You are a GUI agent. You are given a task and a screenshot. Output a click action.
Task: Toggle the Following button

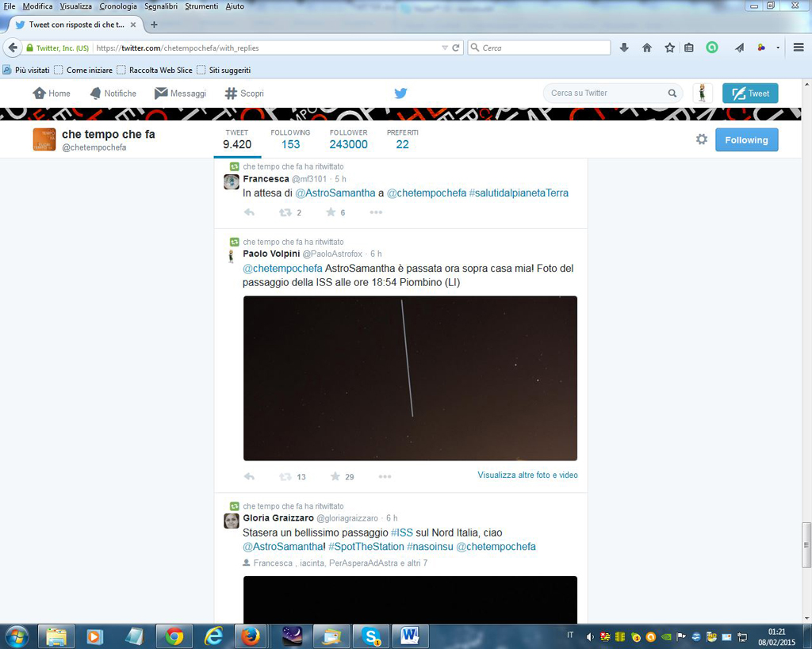[747, 139]
